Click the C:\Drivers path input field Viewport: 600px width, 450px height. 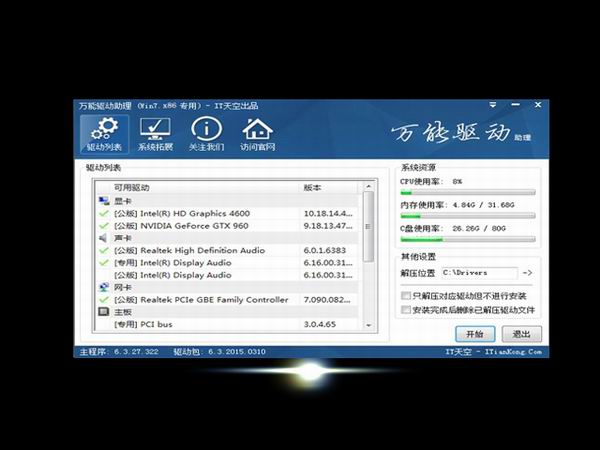tap(479, 272)
